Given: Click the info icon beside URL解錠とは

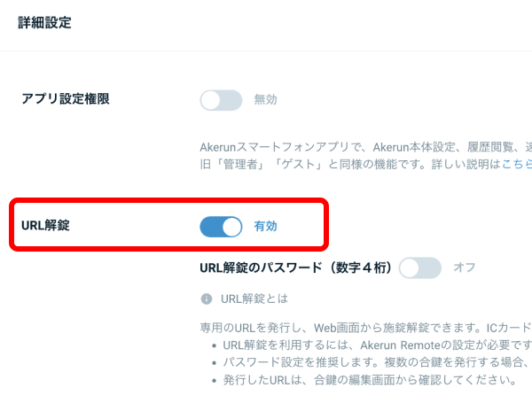Looking at the screenshot, I should (x=207, y=299).
